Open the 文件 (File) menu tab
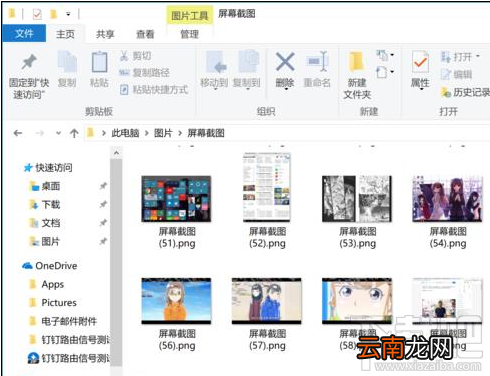Viewport: 490px width, 376px height. (24, 33)
